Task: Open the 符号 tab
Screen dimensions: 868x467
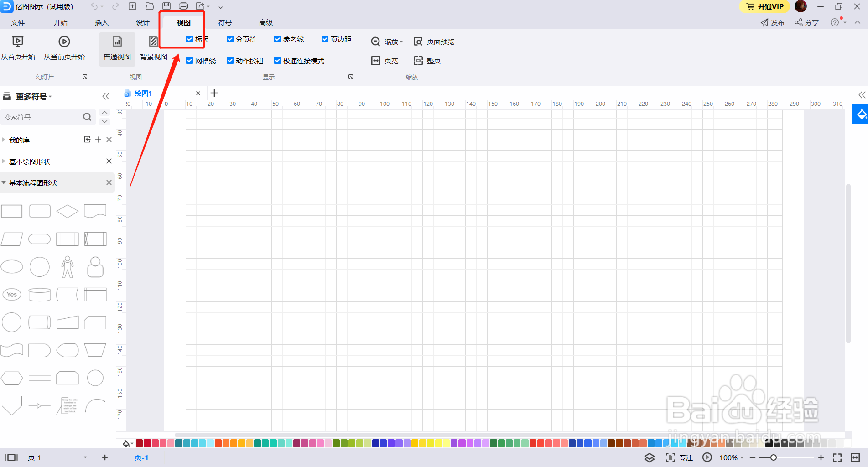Action: (224, 22)
